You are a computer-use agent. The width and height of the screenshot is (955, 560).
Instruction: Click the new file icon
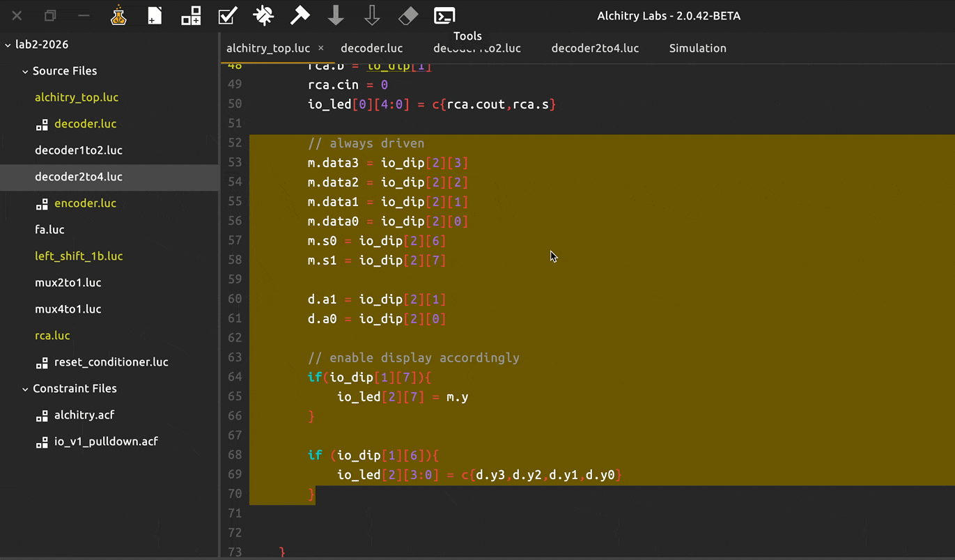pos(155,16)
